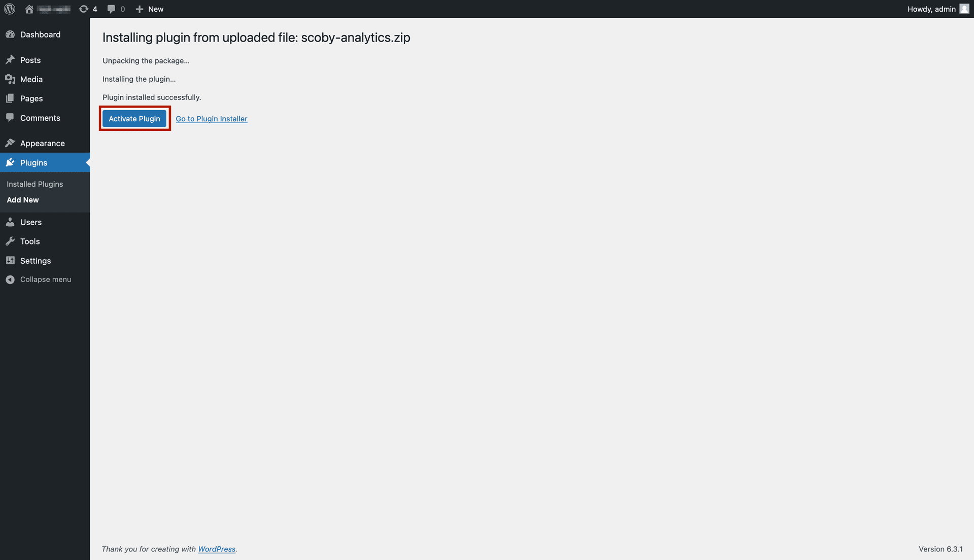Open Appearance settings
Image resolution: width=974 pixels, height=560 pixels.
[42, 143]
